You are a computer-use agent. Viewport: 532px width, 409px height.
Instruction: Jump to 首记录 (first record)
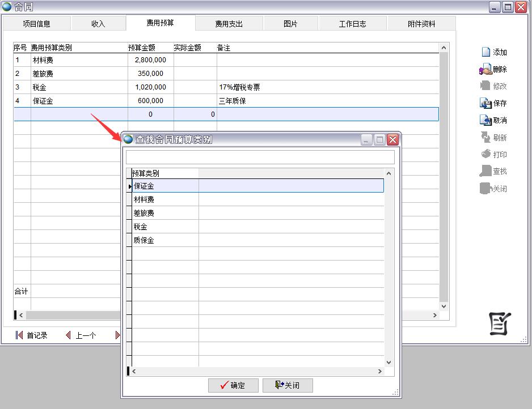[32, 335]
